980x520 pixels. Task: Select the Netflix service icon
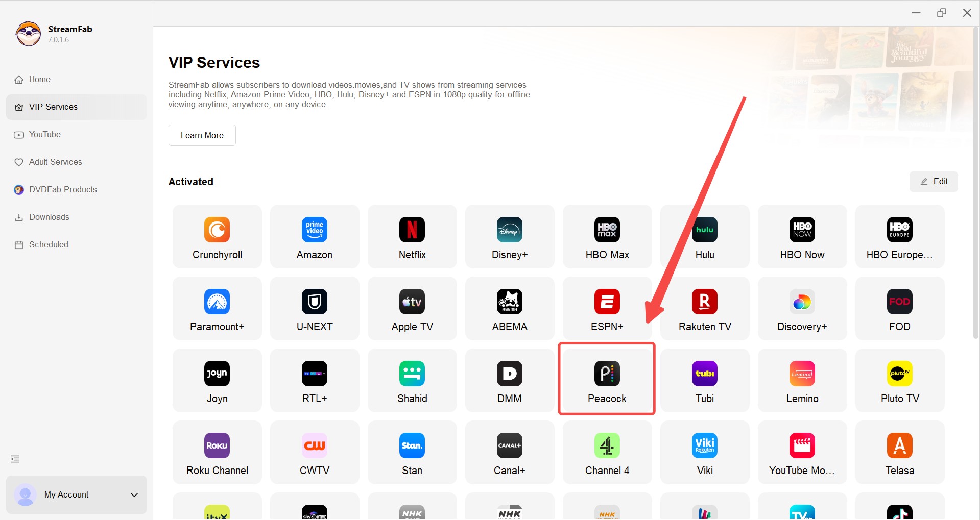click(x=412, y=237)
